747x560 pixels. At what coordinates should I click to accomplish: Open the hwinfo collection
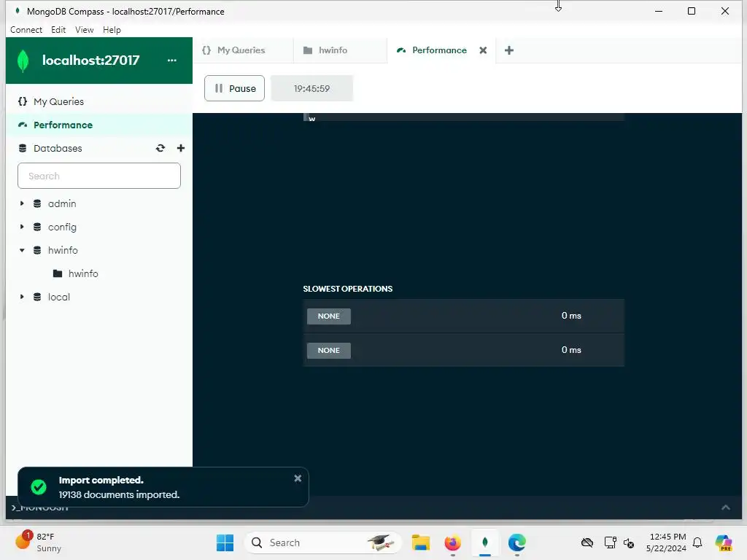tap(99, 274)
